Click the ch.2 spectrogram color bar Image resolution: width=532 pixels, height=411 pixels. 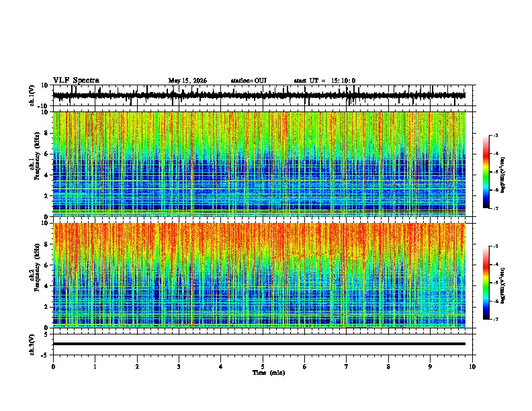486,283
